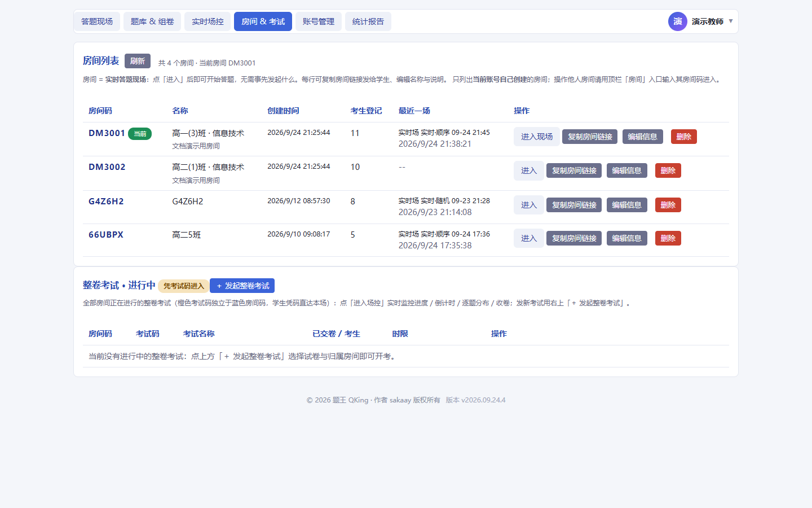Image resolution: width=812 pixels, height=508 pixels.
Task: Copy the room link for DM3002
Action: (x=574, y=170)
